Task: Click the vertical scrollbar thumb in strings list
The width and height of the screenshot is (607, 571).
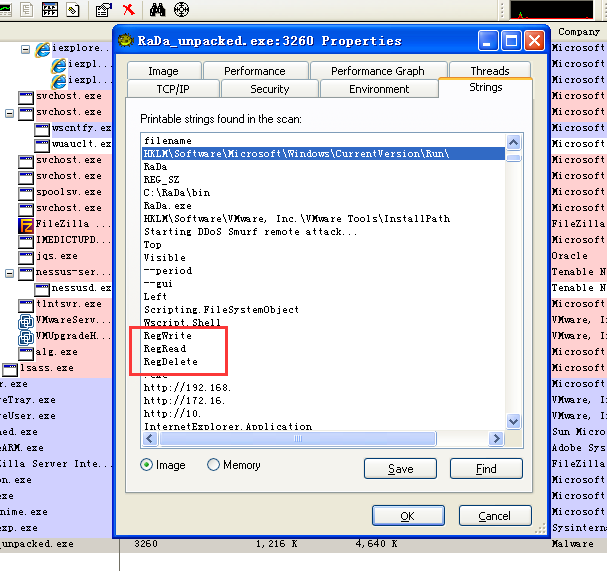Action: click(x=513, y=158)
